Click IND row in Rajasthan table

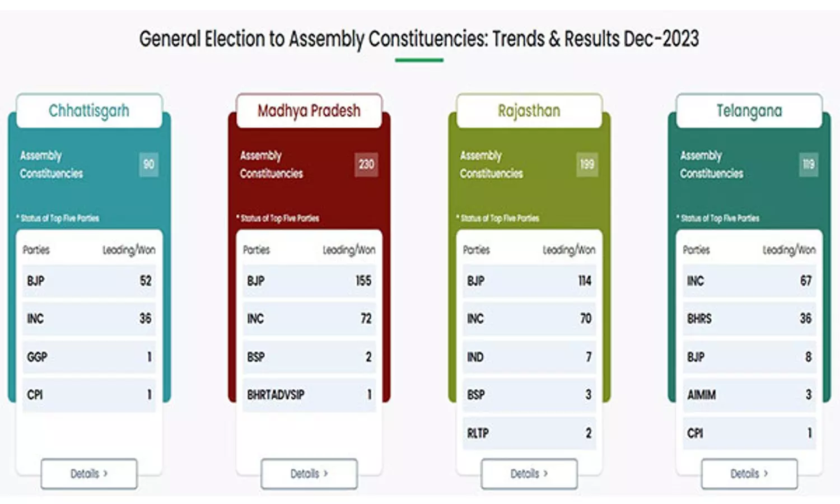529,357
